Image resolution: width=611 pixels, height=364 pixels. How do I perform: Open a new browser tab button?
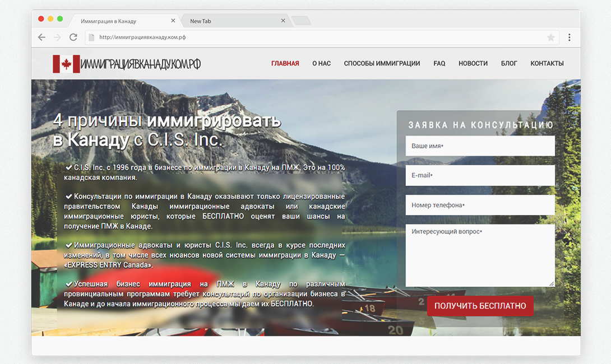coord(301,21)
